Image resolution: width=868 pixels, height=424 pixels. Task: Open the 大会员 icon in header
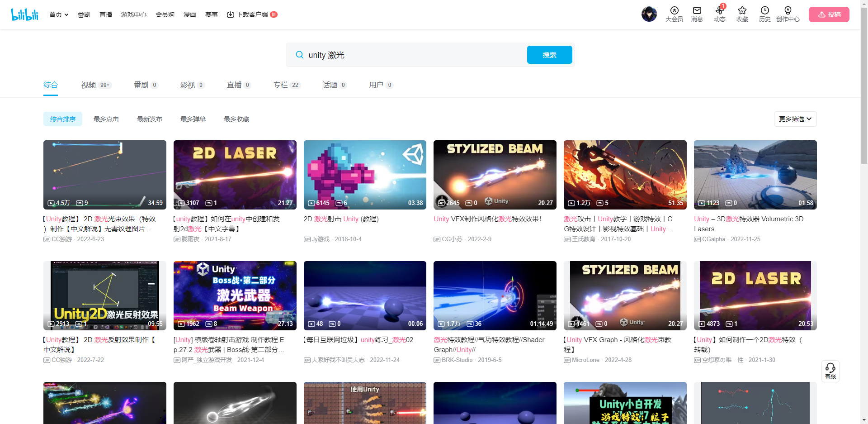click(x=674, y=14)
